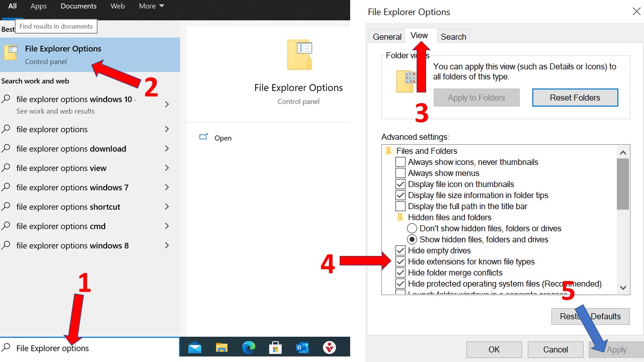
Task: Open the Mail app in the taskbar
Action: tap(195, 347)
